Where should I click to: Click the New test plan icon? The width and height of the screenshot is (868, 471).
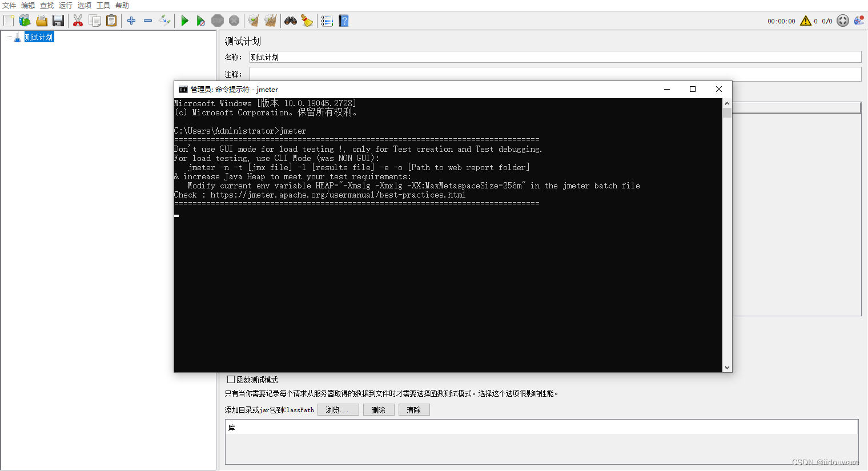click(9, 21)
